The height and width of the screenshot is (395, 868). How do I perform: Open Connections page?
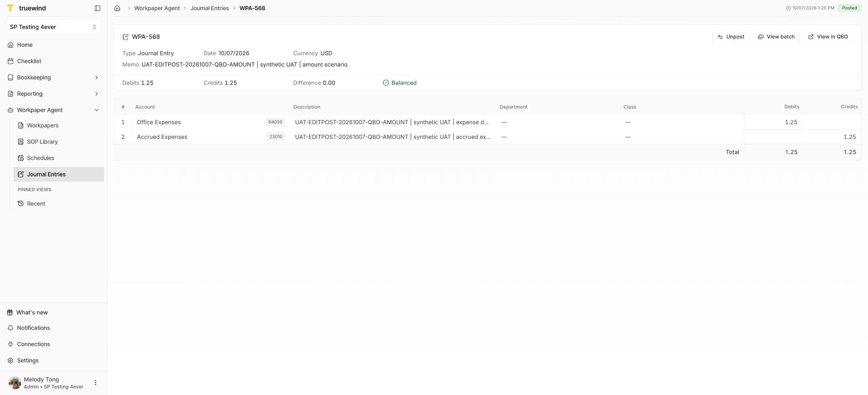53,344
